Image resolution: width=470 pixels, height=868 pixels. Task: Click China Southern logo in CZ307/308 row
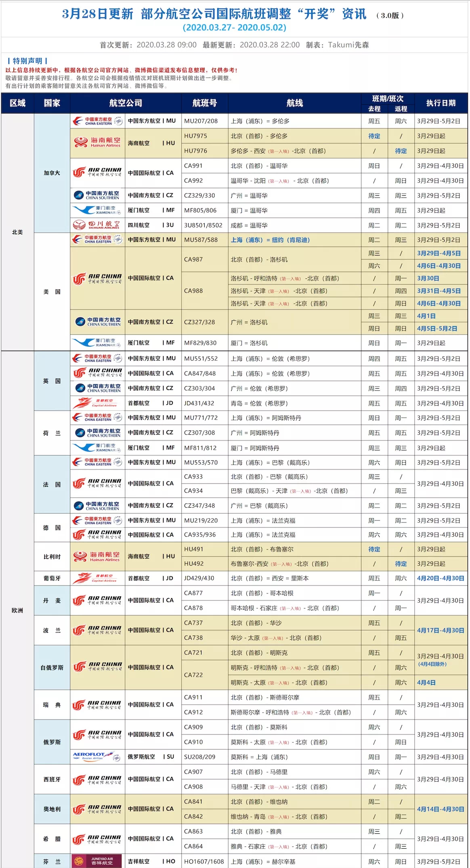click(x=97, y=433)
